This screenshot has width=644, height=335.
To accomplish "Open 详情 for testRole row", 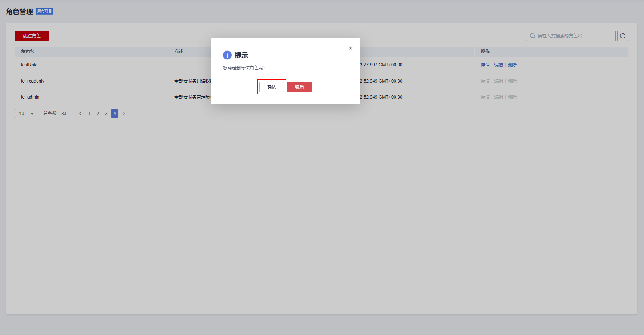I will pos(485,65).
